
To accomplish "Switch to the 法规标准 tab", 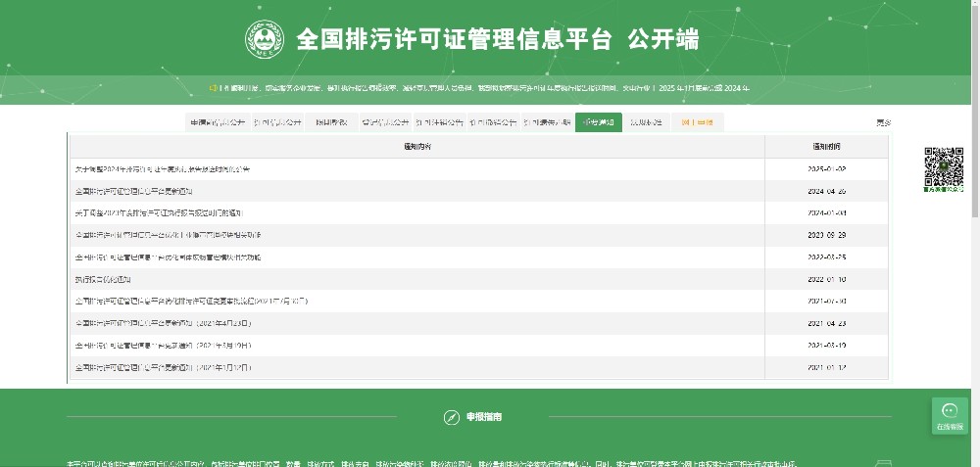I will (646, 122).
